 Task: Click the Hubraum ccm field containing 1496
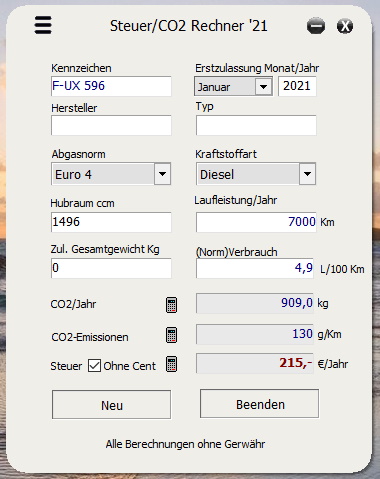111,222
